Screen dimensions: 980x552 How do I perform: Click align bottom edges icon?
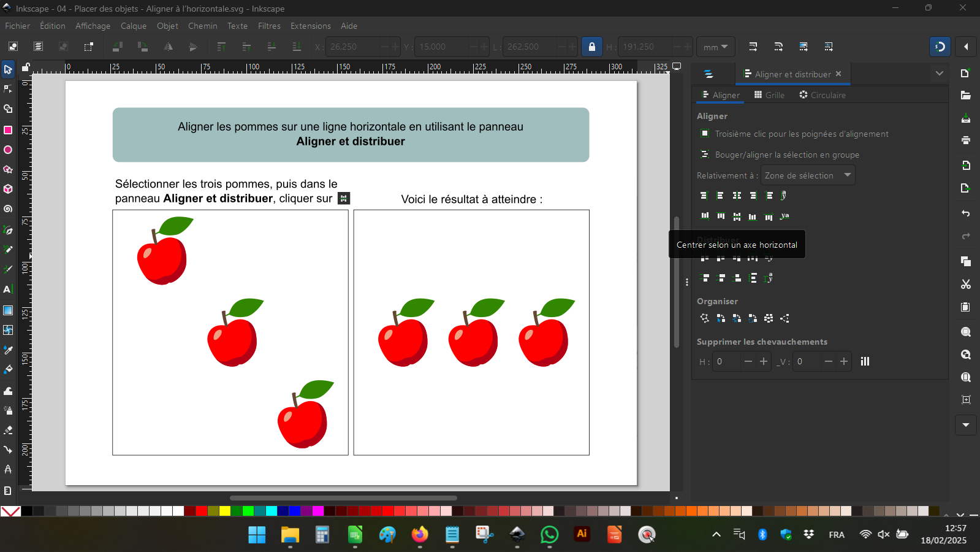click(752, 216)
